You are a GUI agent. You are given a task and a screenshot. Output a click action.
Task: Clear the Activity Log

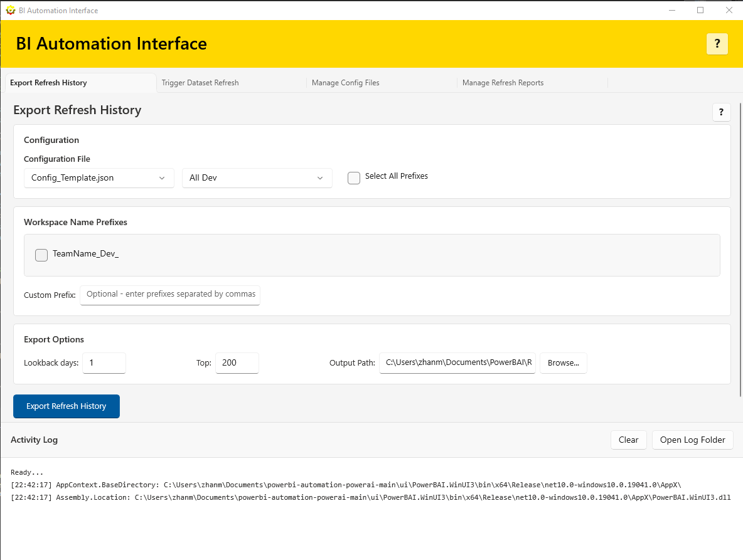tap(628, 440)
